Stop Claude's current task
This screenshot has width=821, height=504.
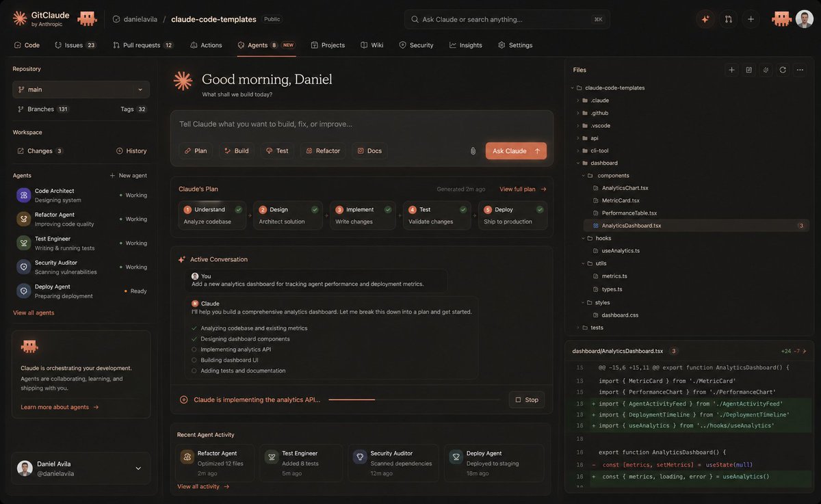[527, 400]
